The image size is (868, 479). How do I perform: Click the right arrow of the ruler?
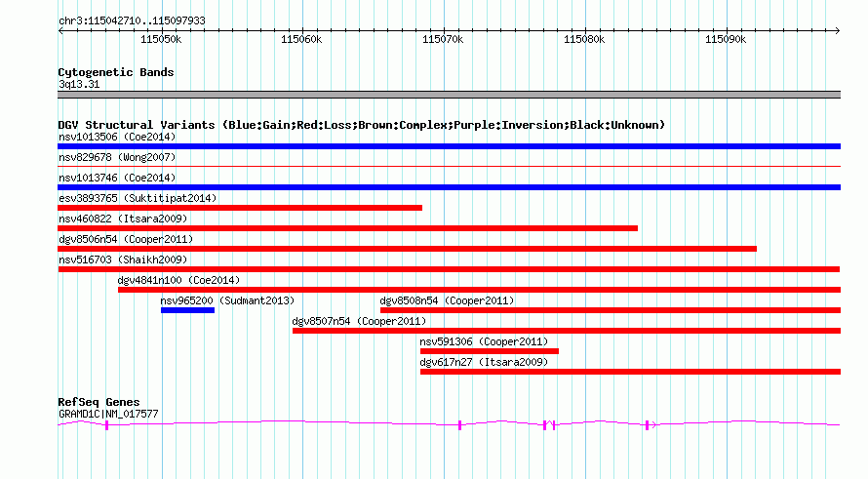click(837, 30)
